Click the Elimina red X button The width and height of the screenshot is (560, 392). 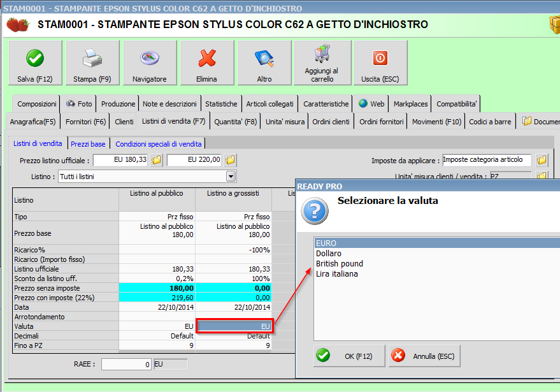tap(207, 63)
